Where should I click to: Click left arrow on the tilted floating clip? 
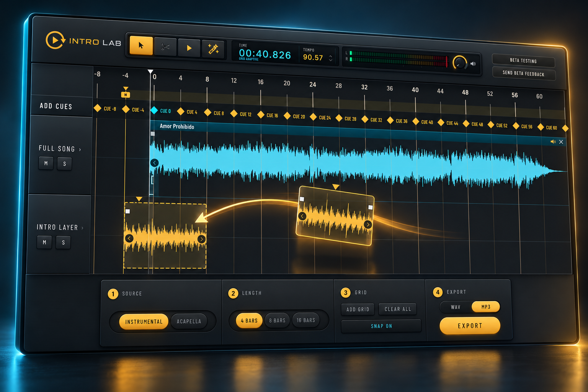click(302, 216)
